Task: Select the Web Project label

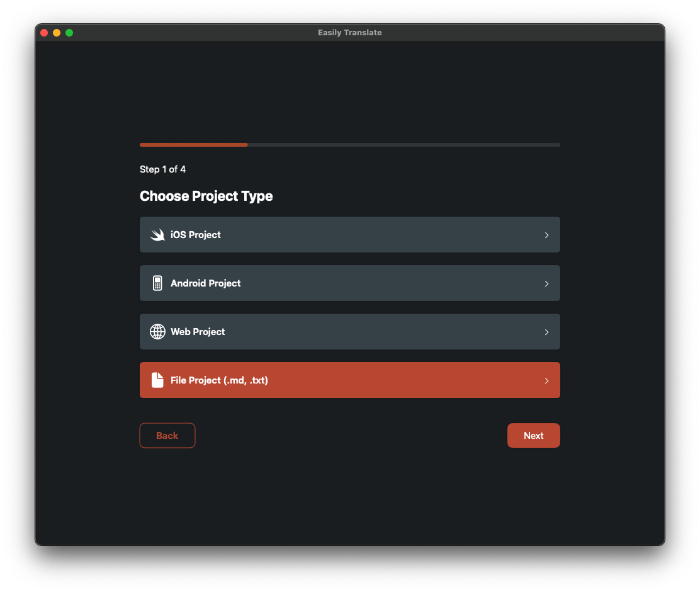Action: pyautogui.click(x=198, y=332)
